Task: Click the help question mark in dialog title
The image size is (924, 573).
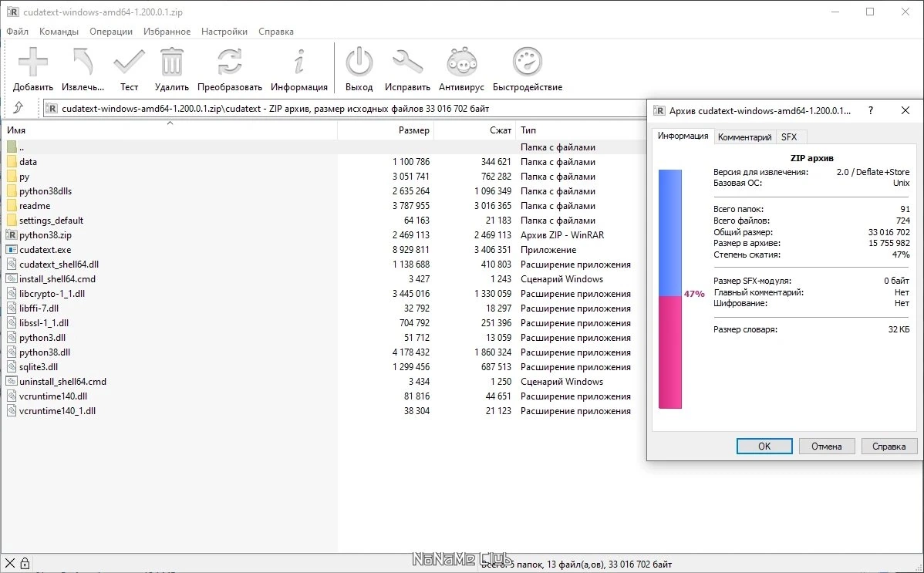Action: coord(870,111)
